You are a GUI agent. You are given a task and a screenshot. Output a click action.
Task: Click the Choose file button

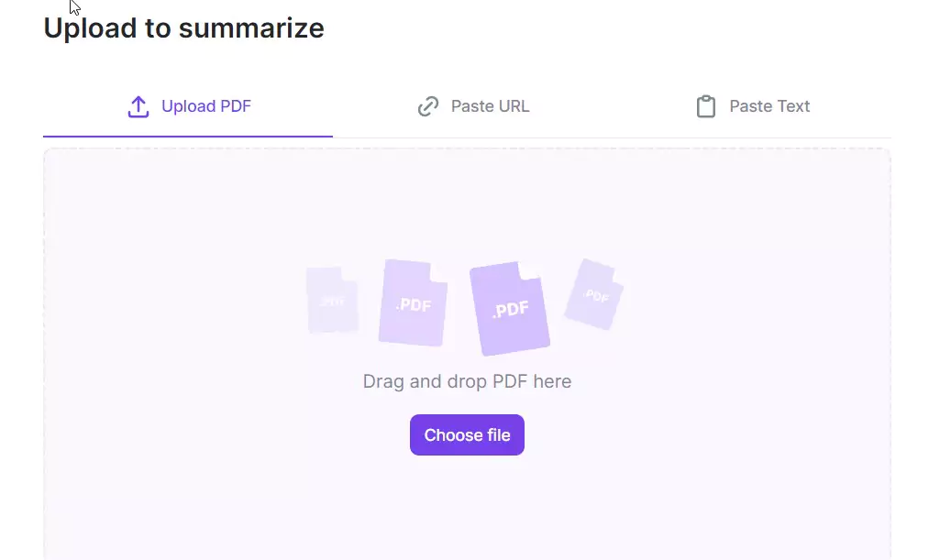point(467,435)
